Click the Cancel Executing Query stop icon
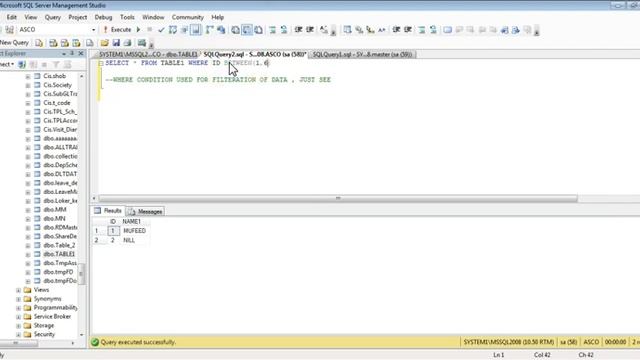The height and width of the screenshot is (360, 640). click(149, 29)
